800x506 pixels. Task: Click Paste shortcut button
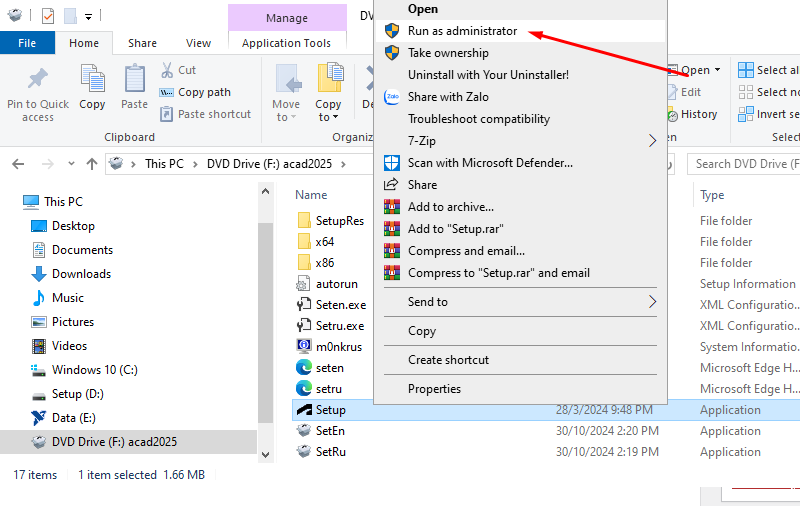(x=205, y=114)
